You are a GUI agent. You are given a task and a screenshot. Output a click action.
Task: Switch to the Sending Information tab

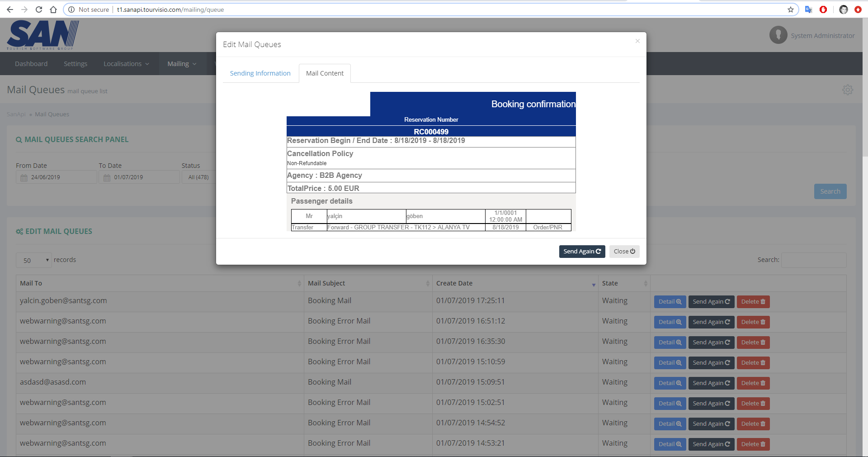[x=260, y=73]
